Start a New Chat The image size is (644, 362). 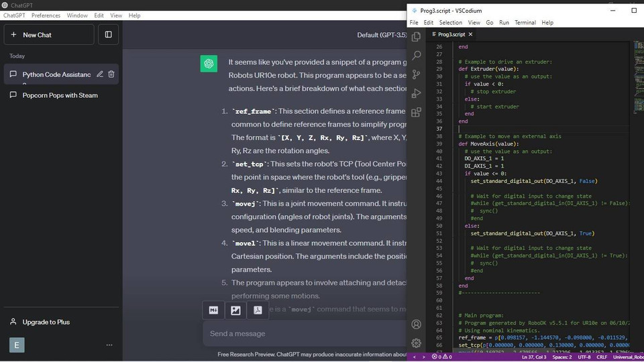(x=48, y=34)
